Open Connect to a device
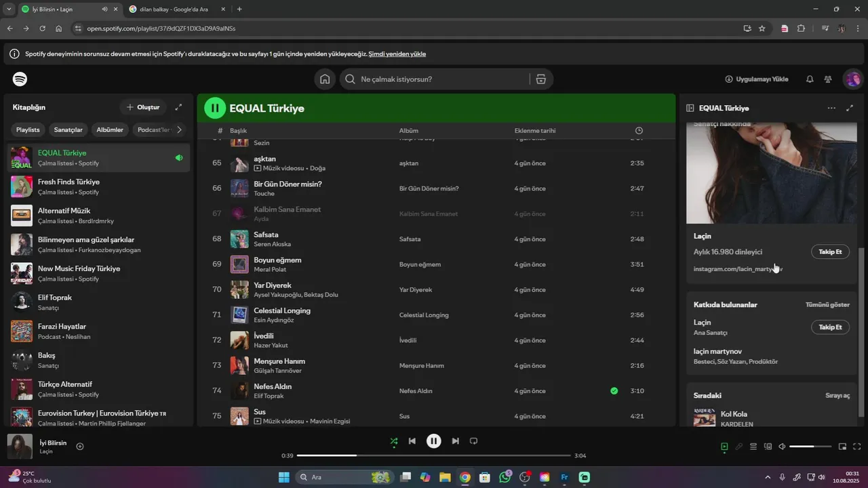This screenshot has height=488, width=868. coord(768,447)
